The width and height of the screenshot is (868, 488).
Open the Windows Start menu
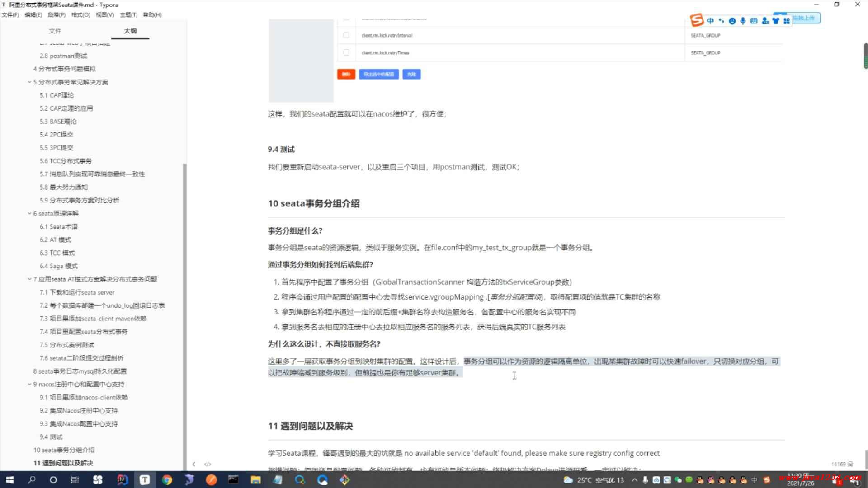(9, 480)
